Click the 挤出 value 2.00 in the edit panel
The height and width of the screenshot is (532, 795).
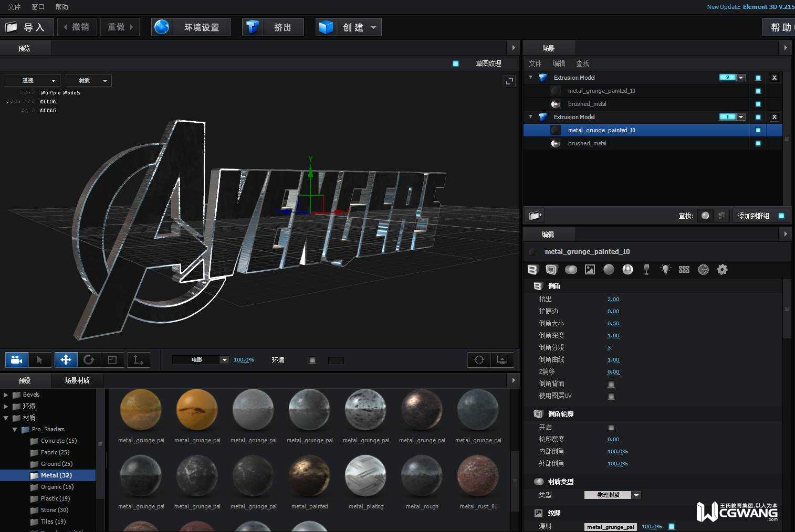tap(613, 300)
